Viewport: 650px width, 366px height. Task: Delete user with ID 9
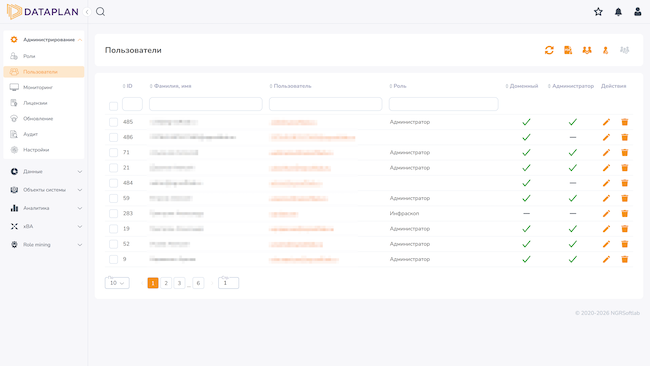[625, 259]
